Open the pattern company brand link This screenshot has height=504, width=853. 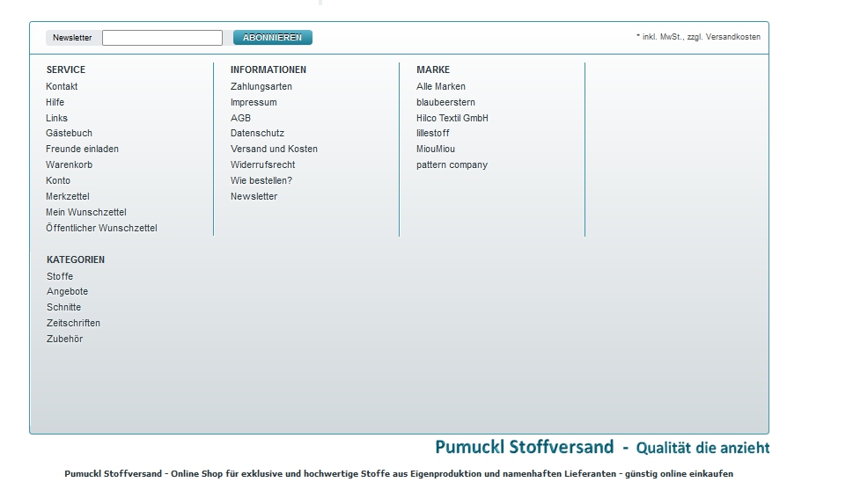[452, 165]
